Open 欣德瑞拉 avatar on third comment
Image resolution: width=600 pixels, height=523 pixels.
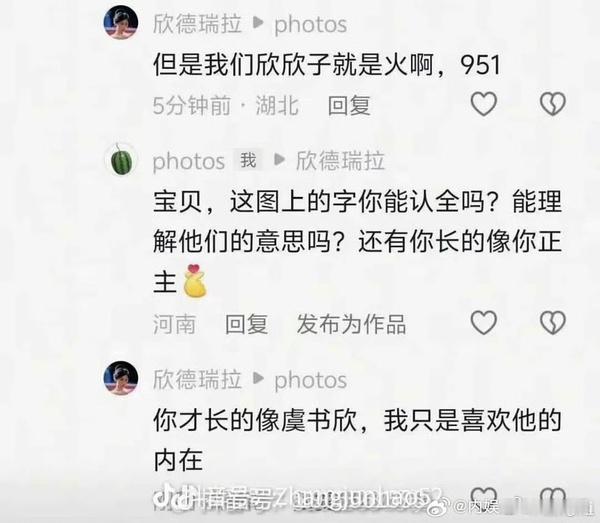(121, 378)
